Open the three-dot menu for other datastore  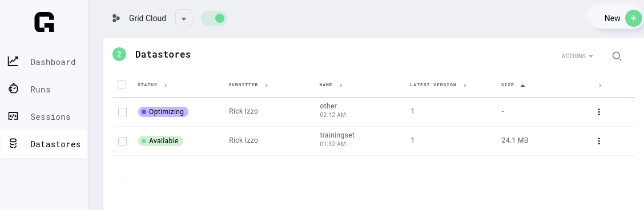(x=599, y=112)
